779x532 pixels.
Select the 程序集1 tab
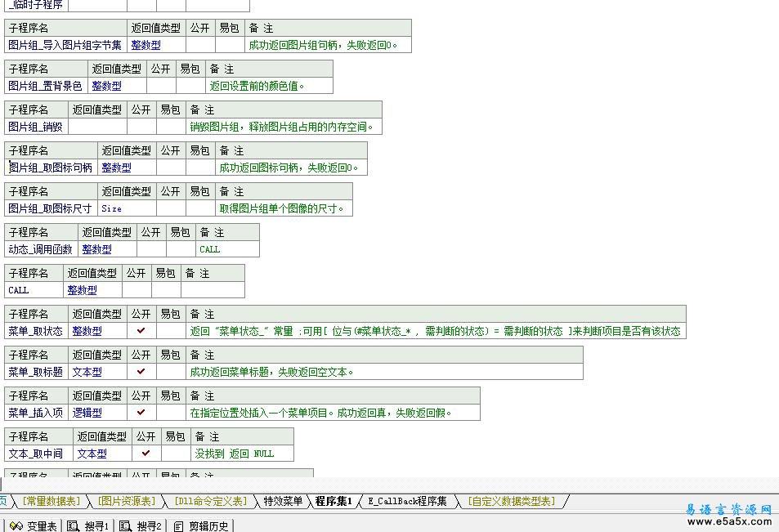pos(334,501)
